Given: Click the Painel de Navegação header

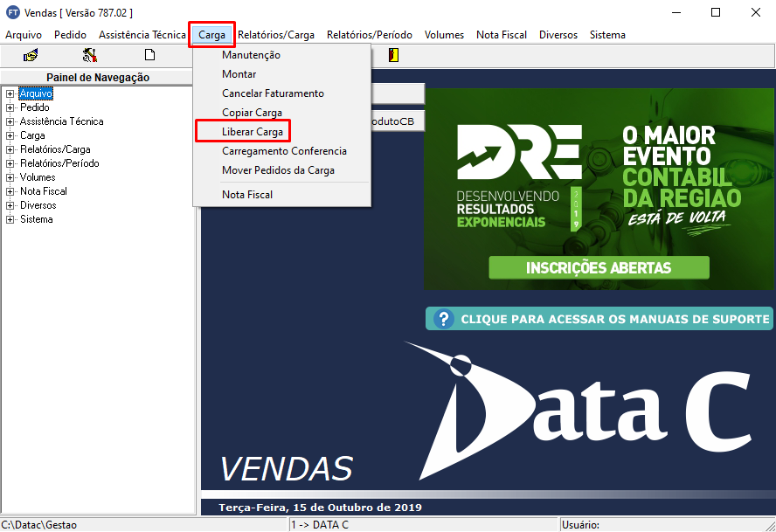Looking at the screenshot, I should pos(98,77).
